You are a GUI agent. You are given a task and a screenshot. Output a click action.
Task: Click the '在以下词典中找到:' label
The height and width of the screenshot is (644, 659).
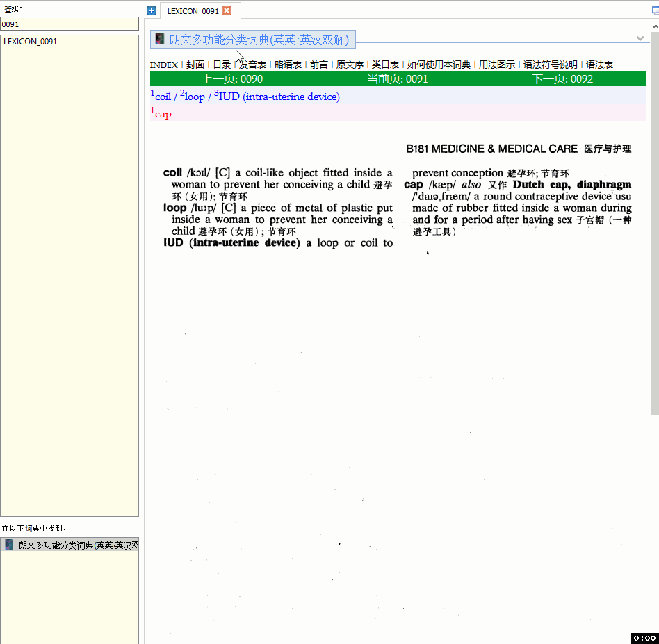click(x=33, y=529)
